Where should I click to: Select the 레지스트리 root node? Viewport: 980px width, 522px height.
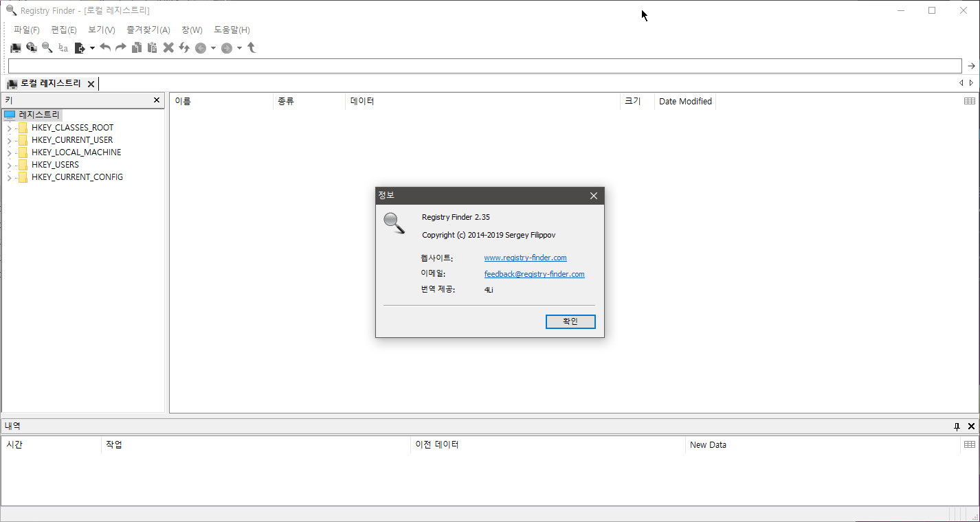(x=39, y=115)
